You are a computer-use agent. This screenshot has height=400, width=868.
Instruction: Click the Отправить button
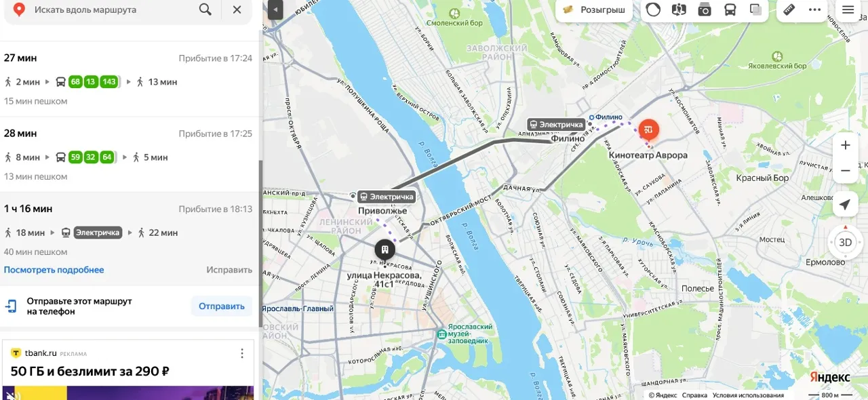221,306
